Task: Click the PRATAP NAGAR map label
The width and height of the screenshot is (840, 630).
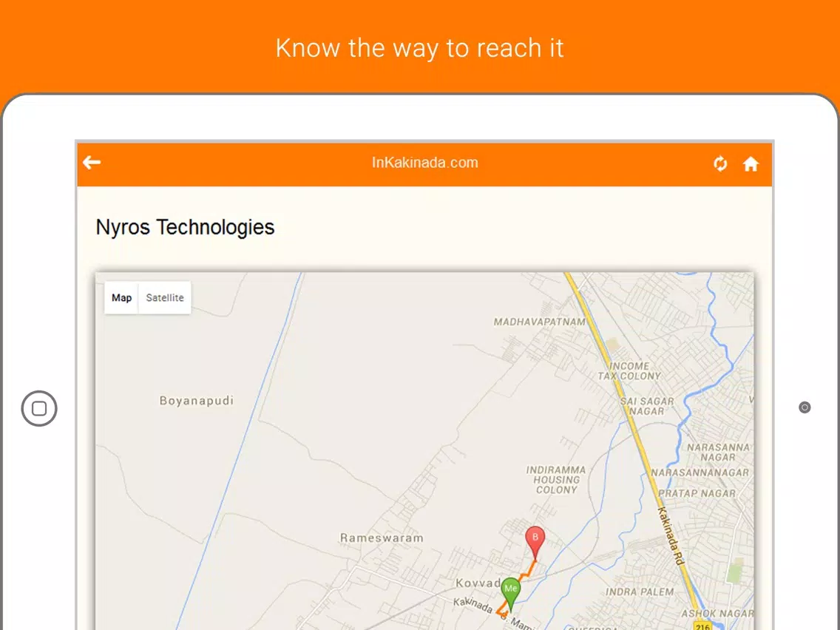Action: 697,493
